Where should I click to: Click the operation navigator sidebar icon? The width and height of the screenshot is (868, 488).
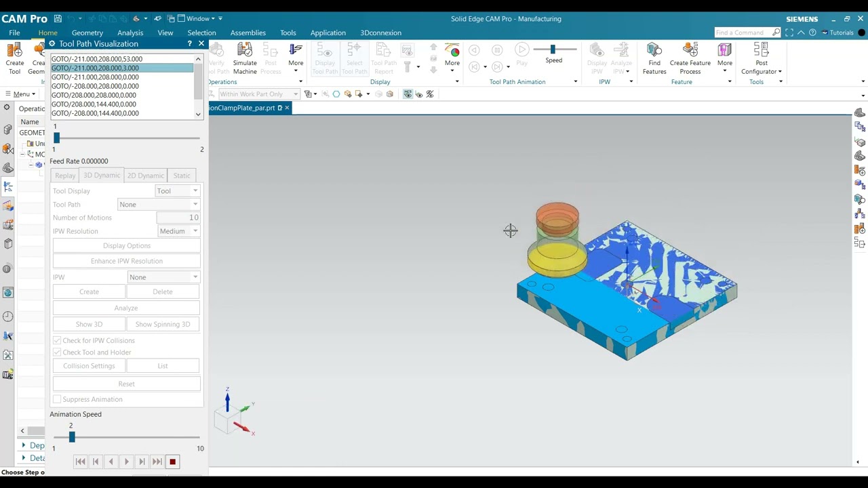pos(8,186)
